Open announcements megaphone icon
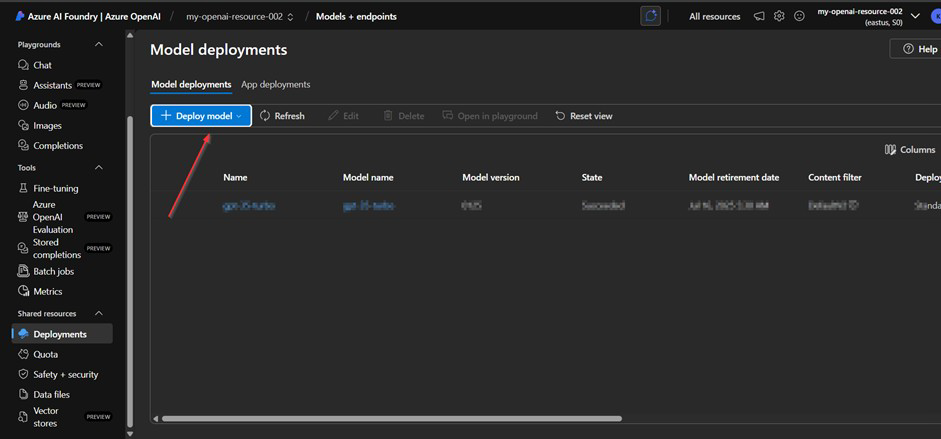 pyautogui.click(x=759, y=16)
